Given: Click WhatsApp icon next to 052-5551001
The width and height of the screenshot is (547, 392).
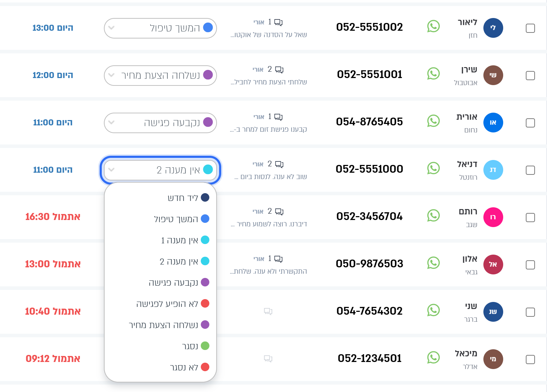Looking at the screenshot, I should 433,74.
